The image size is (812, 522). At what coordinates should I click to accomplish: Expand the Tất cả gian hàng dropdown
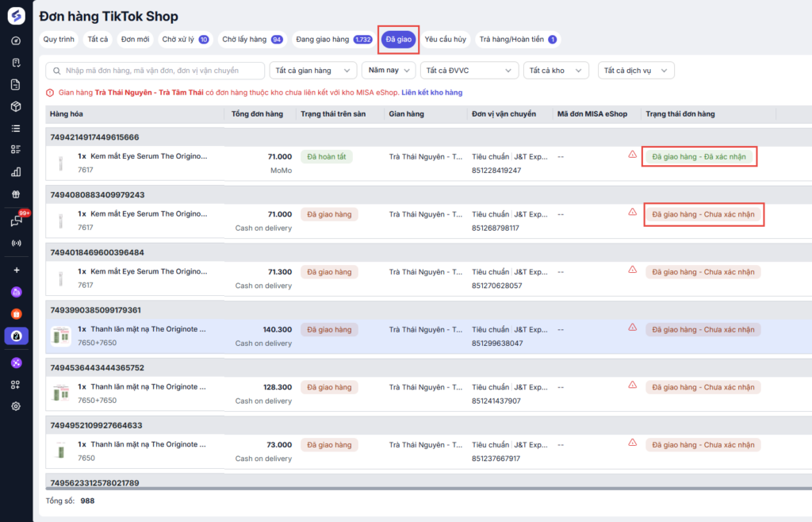[x=312, y=71]
